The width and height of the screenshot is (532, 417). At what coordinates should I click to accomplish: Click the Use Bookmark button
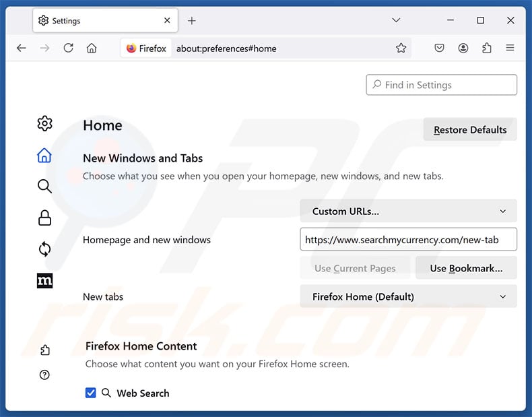point(466,268)
